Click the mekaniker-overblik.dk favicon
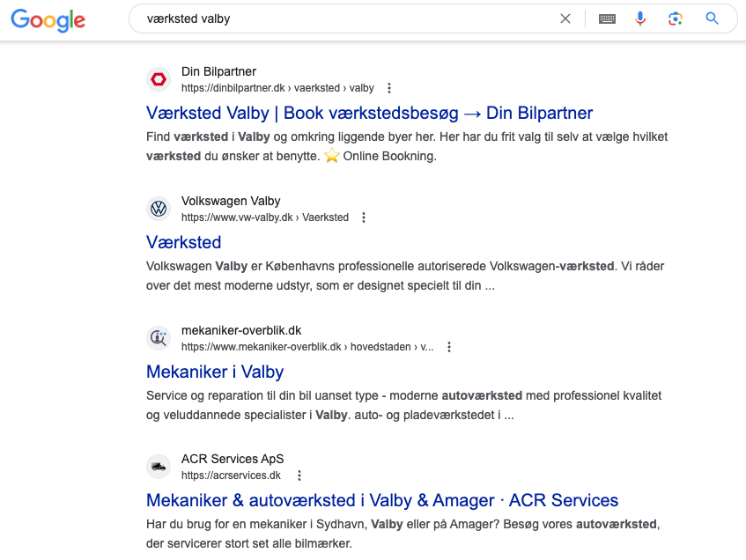The width and height of the screenshot is (746, 560). coord(159,337)
